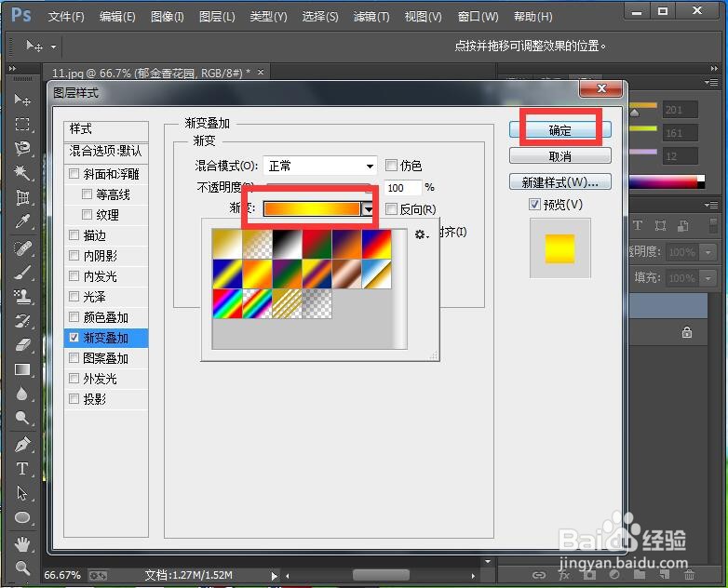Select the Hand tool

(x=21, y=544)
